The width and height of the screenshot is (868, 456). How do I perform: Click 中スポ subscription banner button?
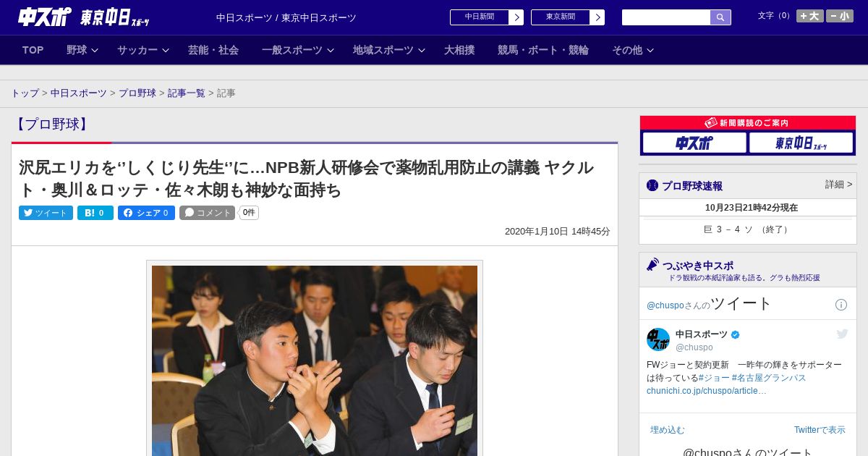[x=694, y=143]
